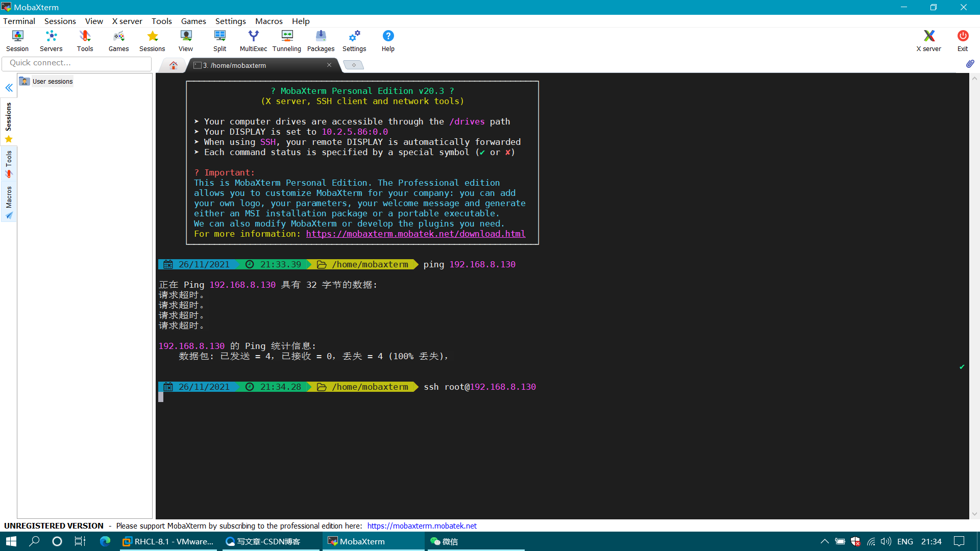Collapse the sidebar with double-chevron arrow

(x=9, y=88)
